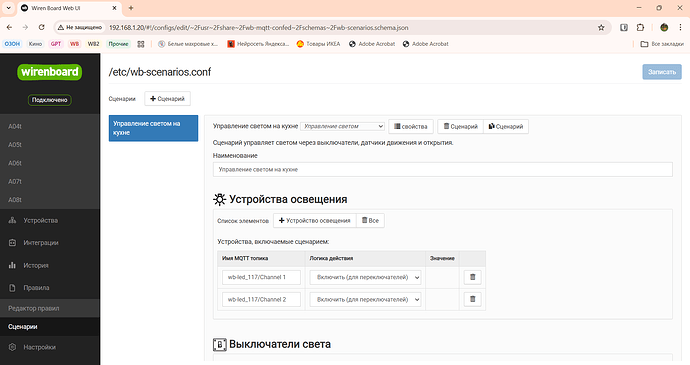Click browser back arrow
The image size is (690, 365).
point(9,27)
